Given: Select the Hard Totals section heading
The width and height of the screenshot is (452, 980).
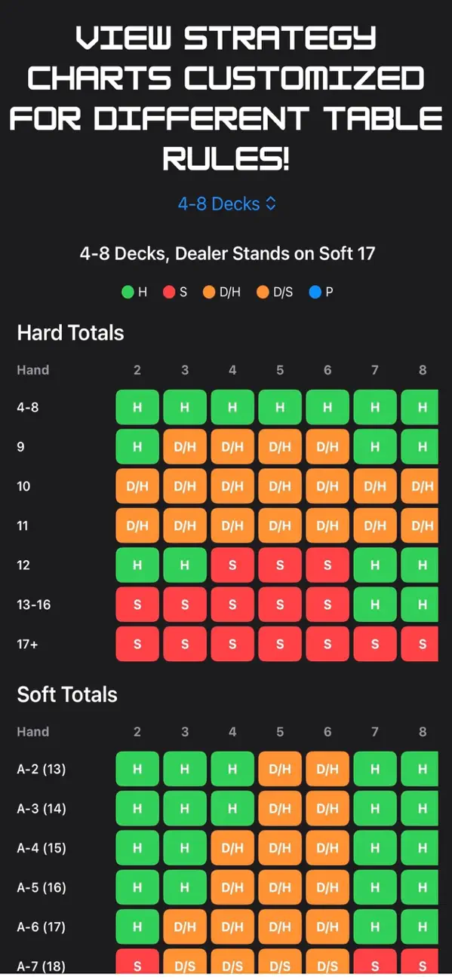Looking at the screenshot, I should coord(70,332).
